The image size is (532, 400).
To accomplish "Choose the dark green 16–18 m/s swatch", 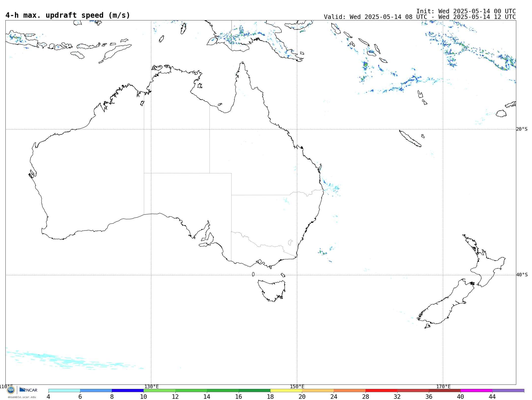I will 254,390.
